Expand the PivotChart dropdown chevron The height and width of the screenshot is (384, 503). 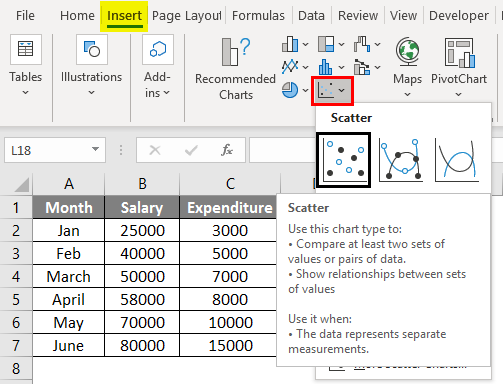[x=459, y=95]
